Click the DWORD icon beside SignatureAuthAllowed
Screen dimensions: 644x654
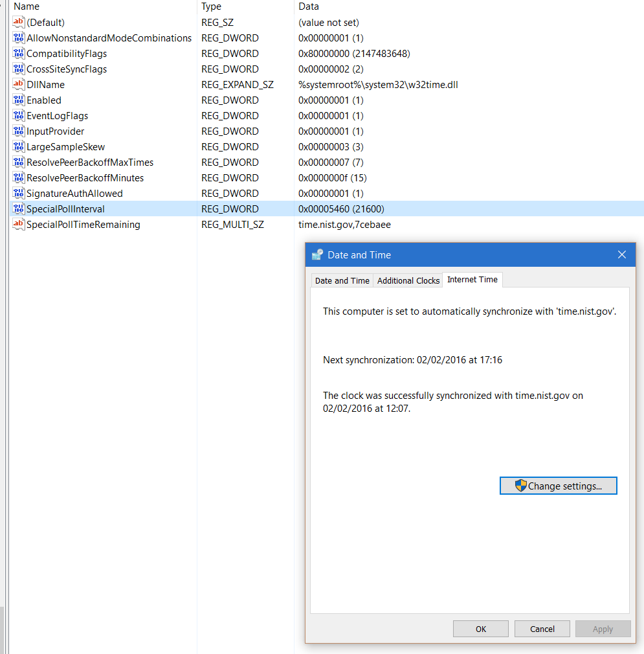18,193
